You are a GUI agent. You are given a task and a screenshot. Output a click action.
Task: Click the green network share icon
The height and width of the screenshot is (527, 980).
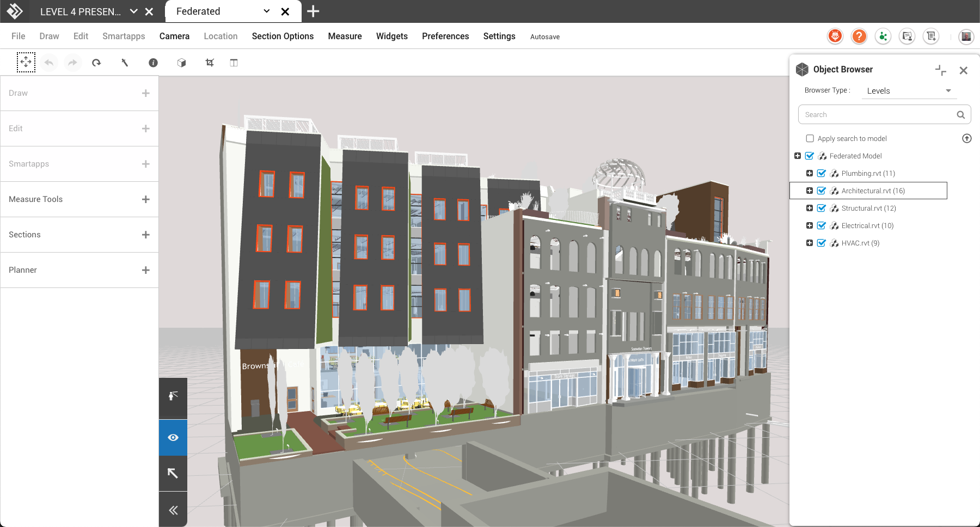pos(883,36)
